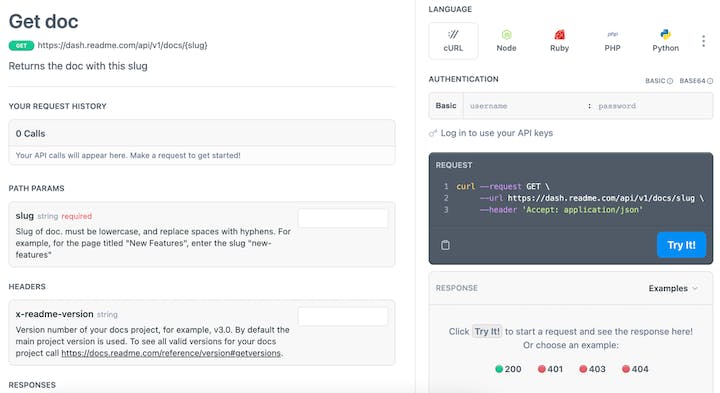Select the Python language option
The image size is (720, 393).
coord(665,41)
